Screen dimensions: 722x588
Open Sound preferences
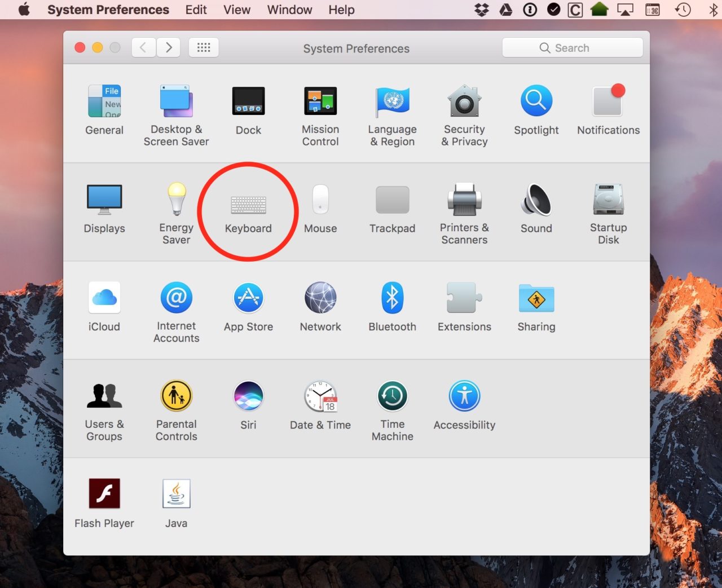536,209
